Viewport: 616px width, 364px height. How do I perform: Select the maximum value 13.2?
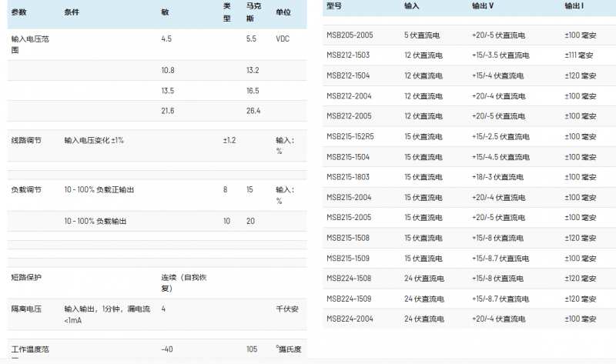coord(253,70)
